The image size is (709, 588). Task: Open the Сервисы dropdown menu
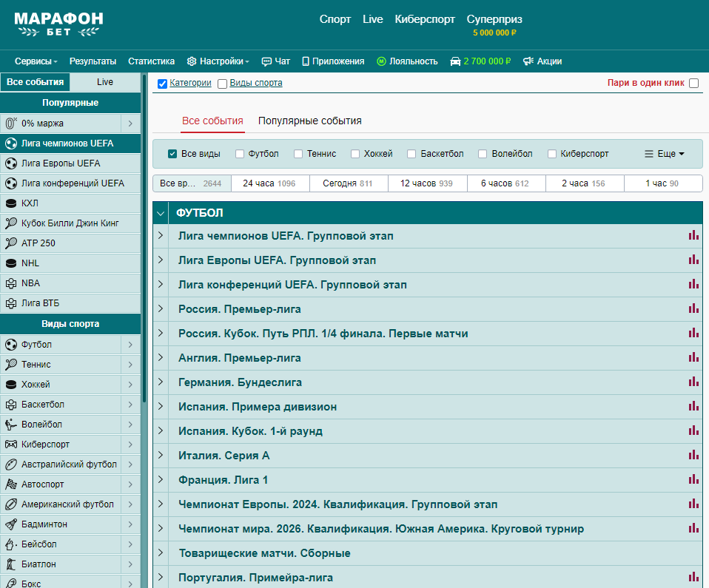pyautogui.click(x=36, y=61)
